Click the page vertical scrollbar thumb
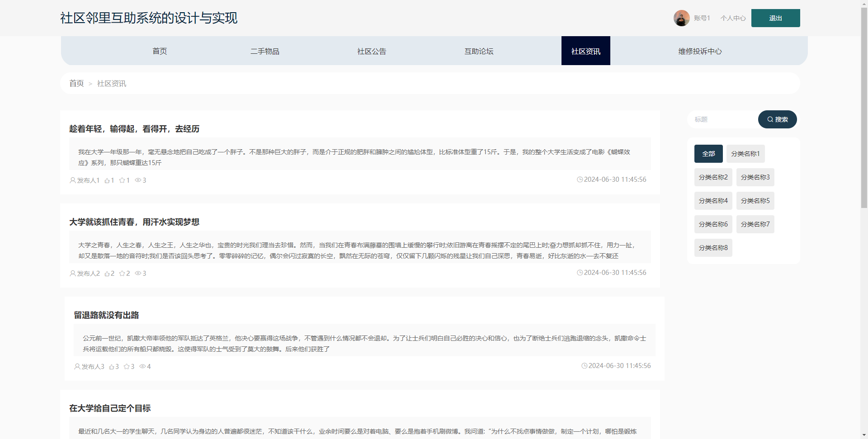Screen dimensions: 868x439 (864, 108)
